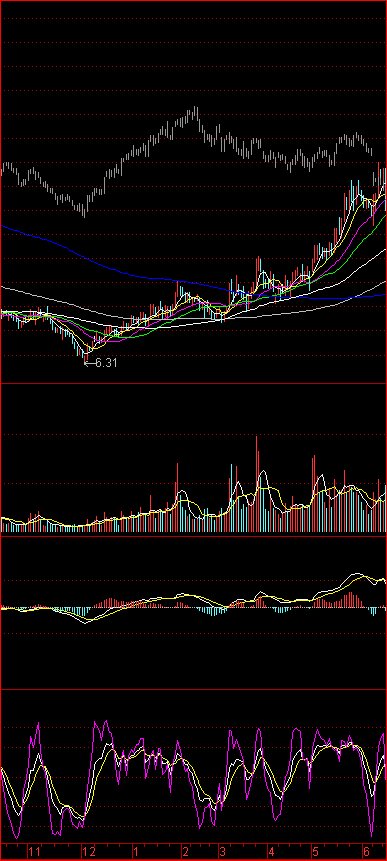The width and height of the screenshot is (387, 861).
Task: Select month 11 on the time axis
Action: tap(35, 852)
